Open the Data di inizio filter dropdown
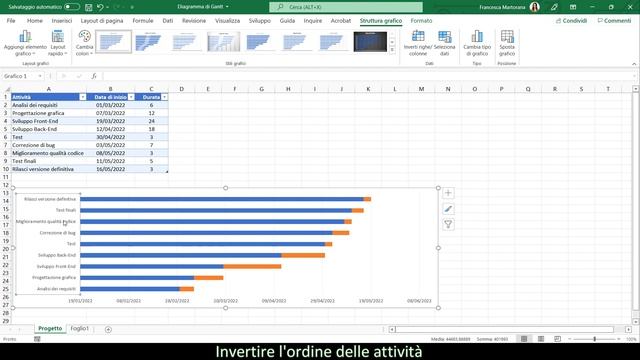640x360 pixels. coord(131,97)
